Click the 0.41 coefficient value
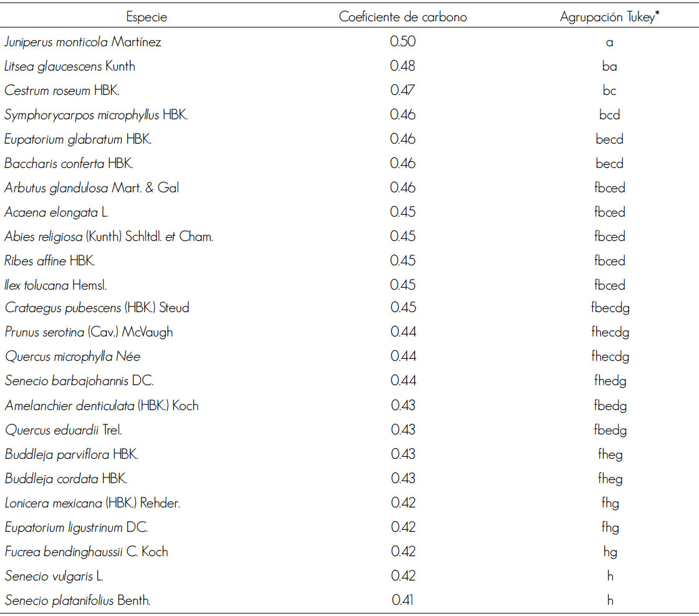Image resolution: width=699 pixels, height=616 pixels. click(x=403, y=601)
